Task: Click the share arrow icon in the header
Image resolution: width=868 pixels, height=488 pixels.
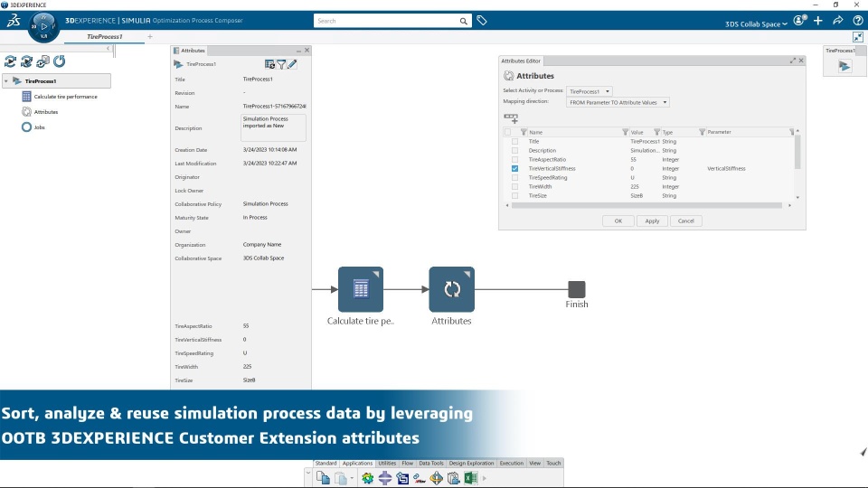Action: [838, 21]
